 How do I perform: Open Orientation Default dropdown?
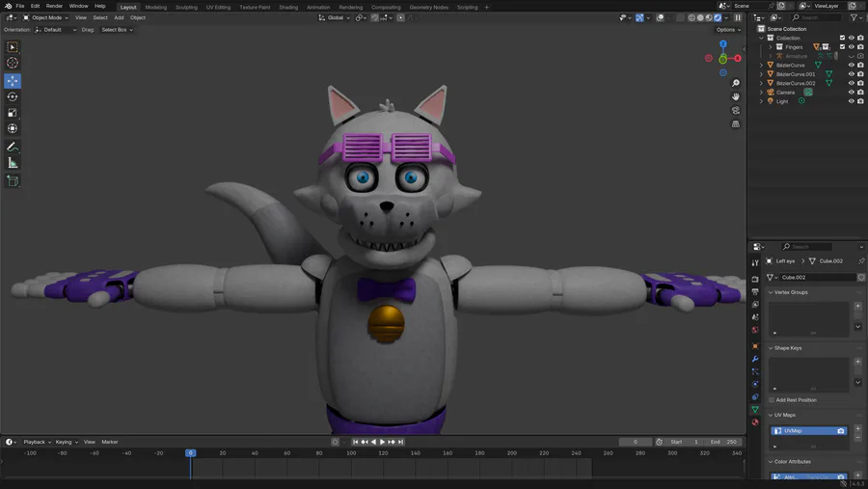55,30
